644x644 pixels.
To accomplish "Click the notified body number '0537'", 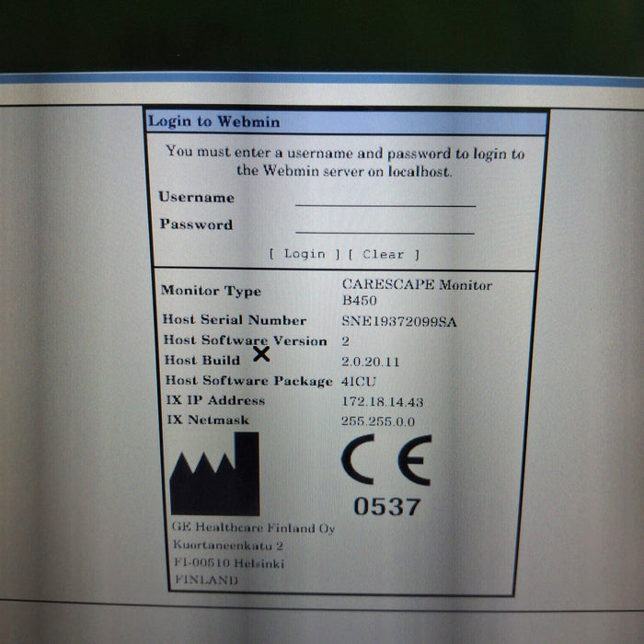I will (x=387, y=506).
